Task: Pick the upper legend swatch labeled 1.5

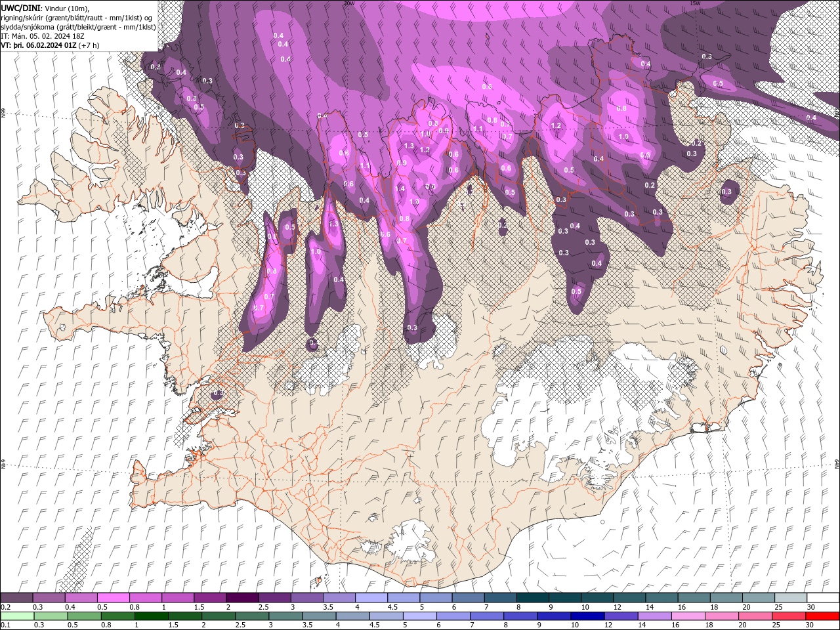Action: 210,598
